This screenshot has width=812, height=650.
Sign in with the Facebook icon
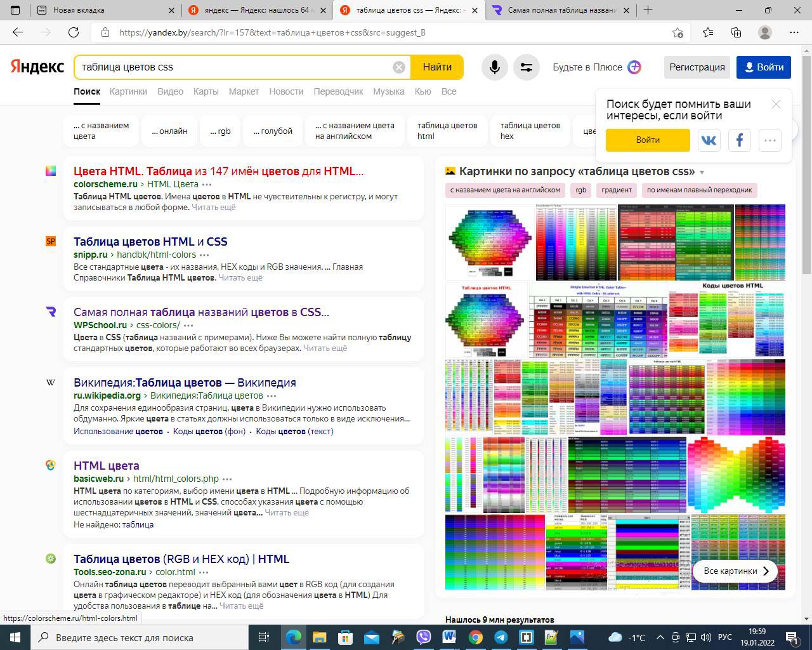point(739,140)
